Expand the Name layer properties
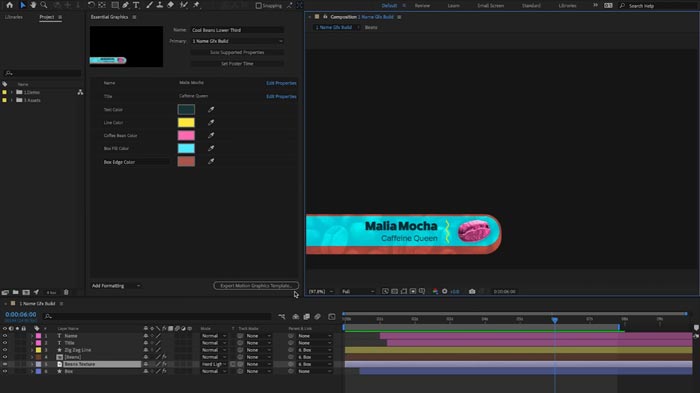700x393 pixels. point(32,336)
